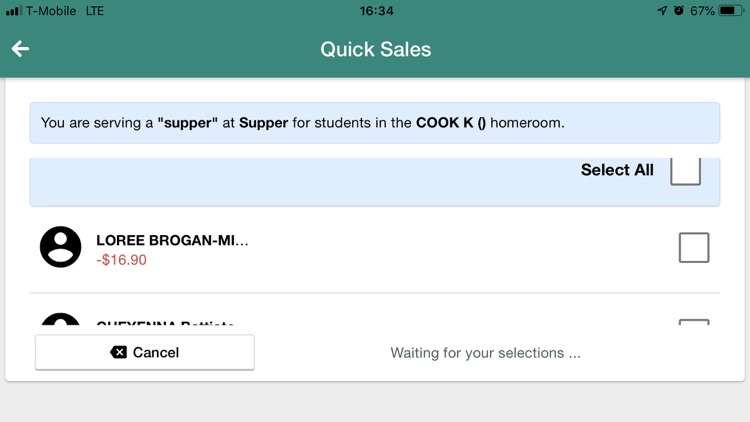
Task: Tap the location arrow status icon
Action: pyautogui.click(x=662, y=11)
